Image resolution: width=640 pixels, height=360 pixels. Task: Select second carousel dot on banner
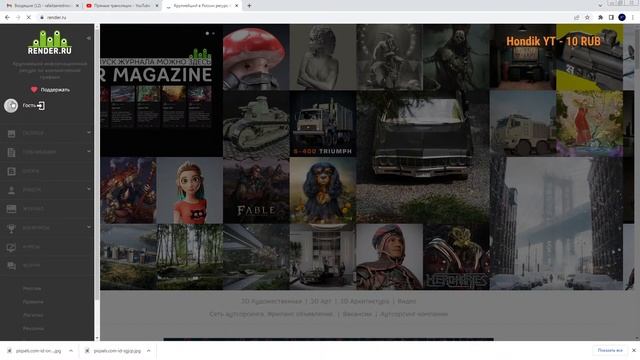(213, 33)
